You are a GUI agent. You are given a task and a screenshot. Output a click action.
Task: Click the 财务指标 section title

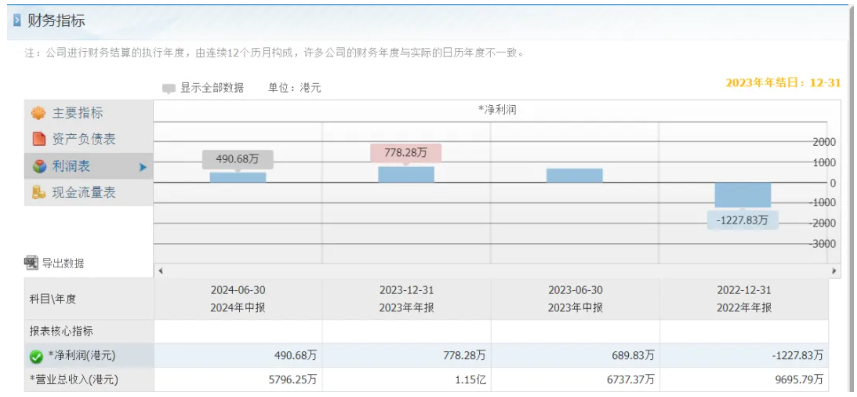[x=56, y=21]
